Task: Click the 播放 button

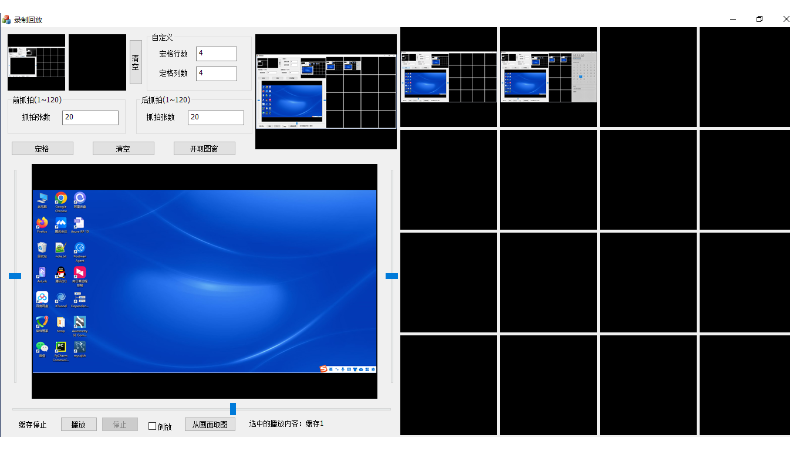Action: tap(79, 424)
